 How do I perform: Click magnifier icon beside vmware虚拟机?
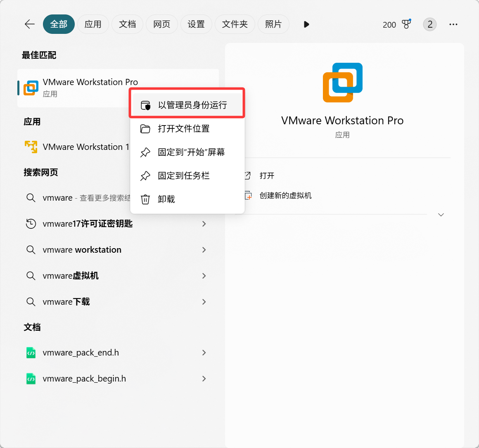tap(31, 276)
